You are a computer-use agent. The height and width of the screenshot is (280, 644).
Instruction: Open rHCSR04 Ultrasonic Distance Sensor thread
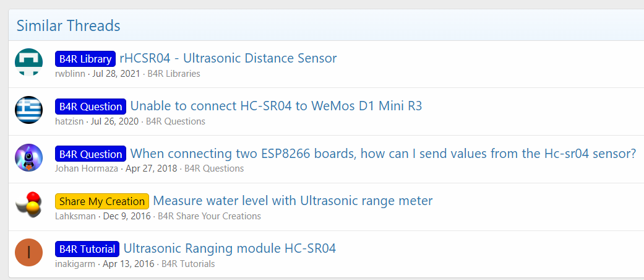[228, 58]
